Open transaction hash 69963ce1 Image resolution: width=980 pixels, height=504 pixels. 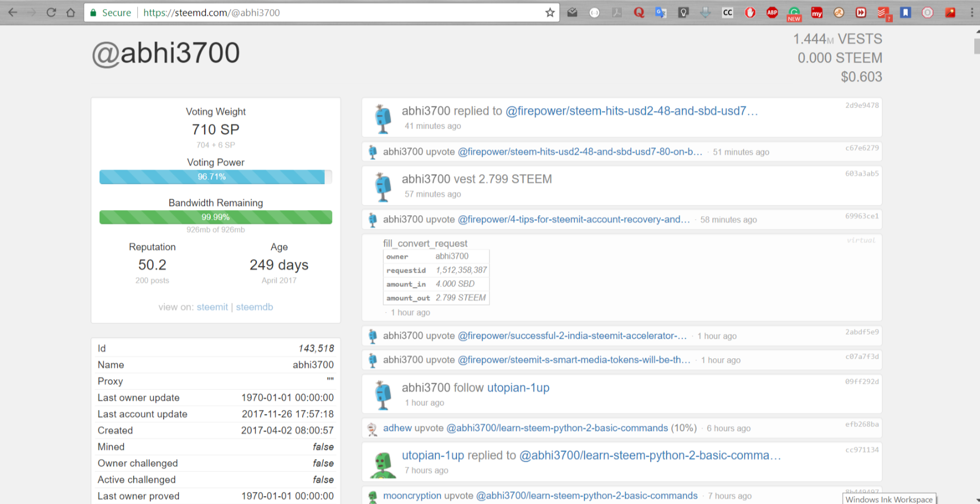862,216
